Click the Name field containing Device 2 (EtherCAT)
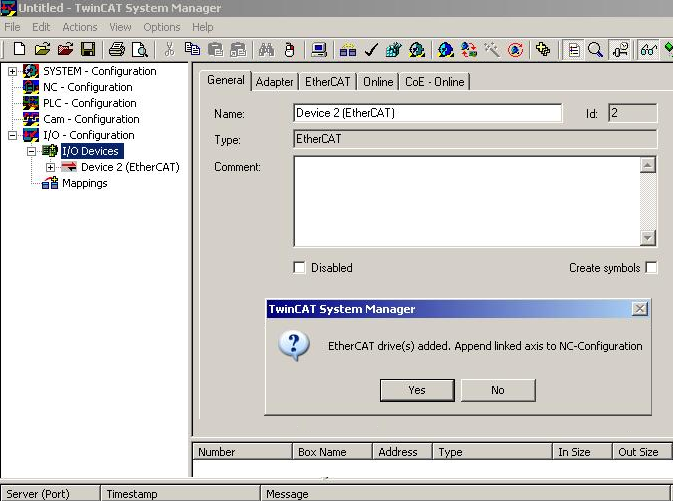The height and width of the screenshot is (501, 673). click(427, 113)
